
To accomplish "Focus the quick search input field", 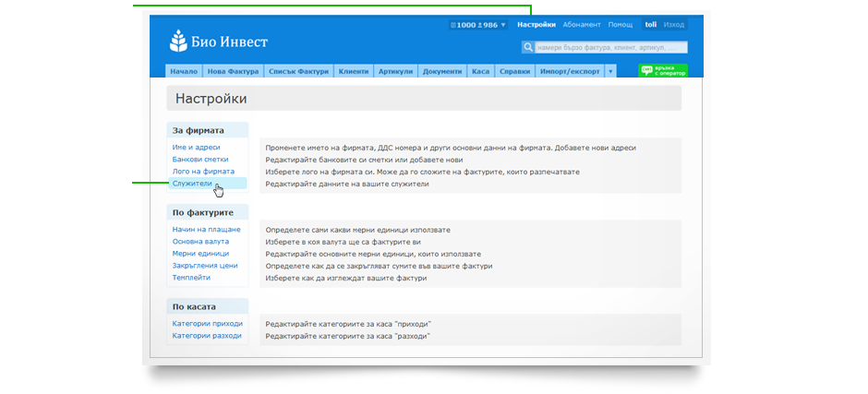I will coord(611,47).
